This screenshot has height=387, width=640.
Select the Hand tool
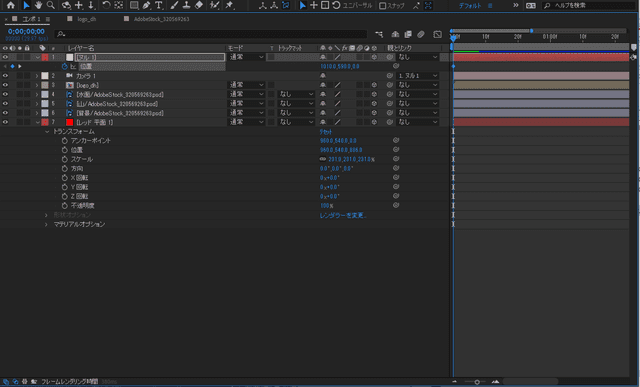38,5
